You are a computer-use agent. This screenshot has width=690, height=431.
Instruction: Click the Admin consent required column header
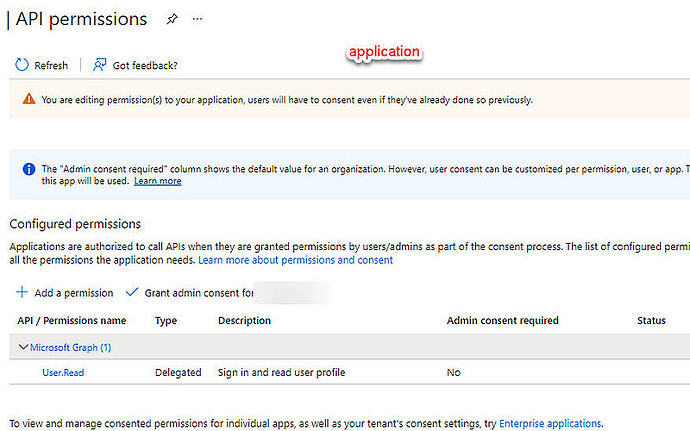point(503,320)
